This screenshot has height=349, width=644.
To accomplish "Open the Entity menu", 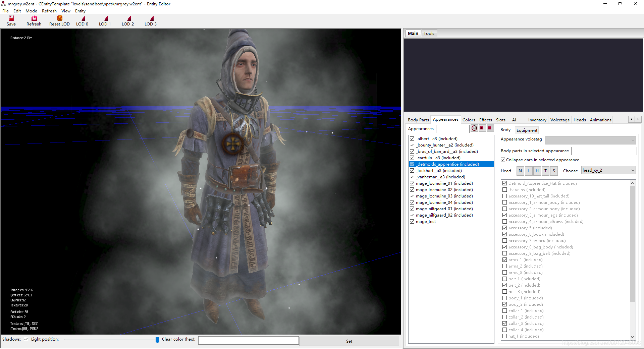I will point(80,11).
